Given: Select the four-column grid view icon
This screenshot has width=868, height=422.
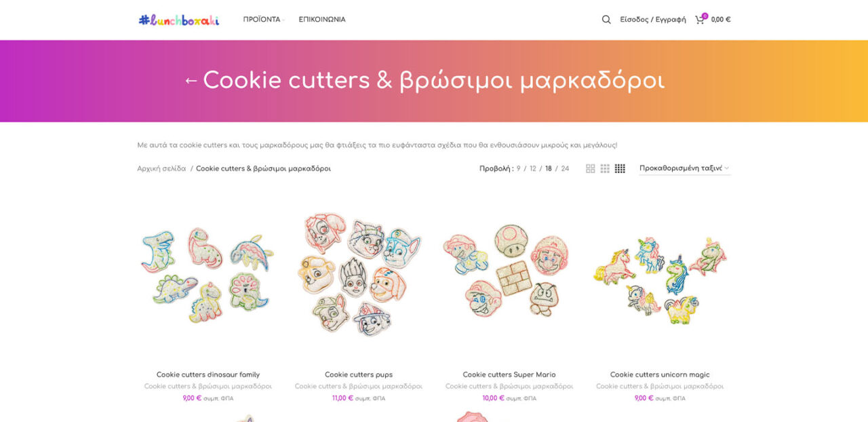Looking at the screenshot, I should tap(620, 168).
